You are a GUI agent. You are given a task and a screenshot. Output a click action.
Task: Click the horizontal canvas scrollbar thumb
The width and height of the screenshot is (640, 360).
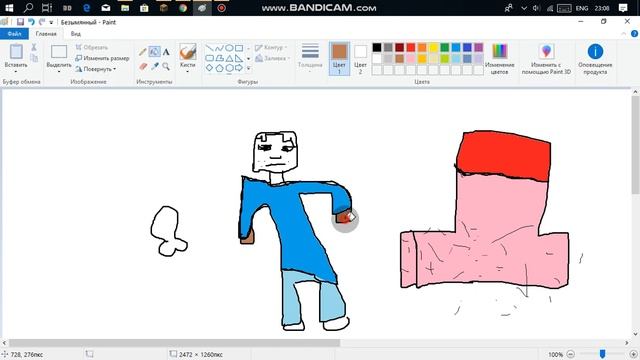(174, 343)
